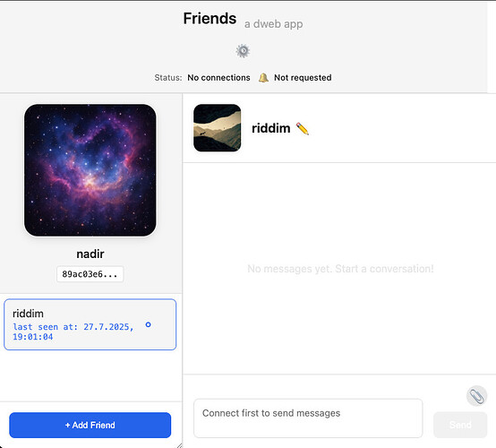The width and height of the screenshot is (496, 448).
Task: Click the nadir username label
Action: pyautogui.click(x=90, y=254)
